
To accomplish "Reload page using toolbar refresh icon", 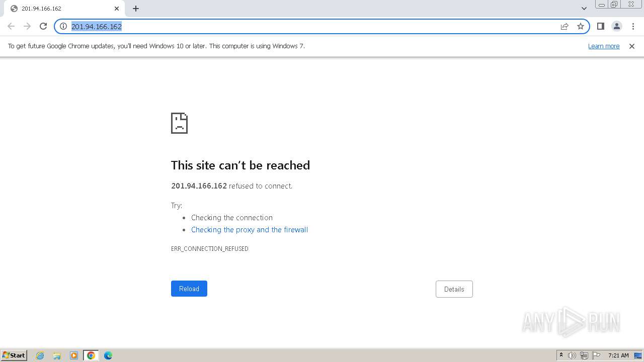I will point(43,26).
